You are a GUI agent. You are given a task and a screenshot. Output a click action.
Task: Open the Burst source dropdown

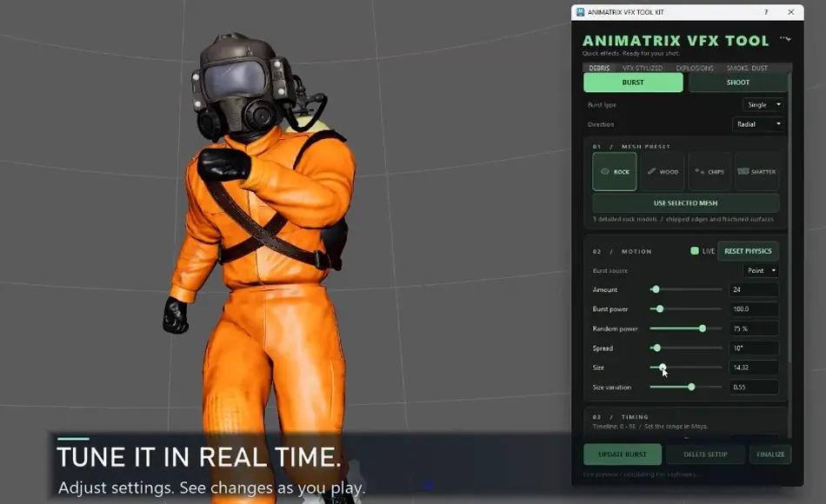pos(761,270)
